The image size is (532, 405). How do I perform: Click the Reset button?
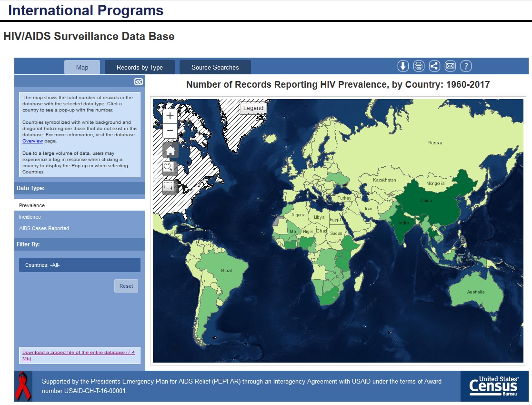tap(126, 286)
